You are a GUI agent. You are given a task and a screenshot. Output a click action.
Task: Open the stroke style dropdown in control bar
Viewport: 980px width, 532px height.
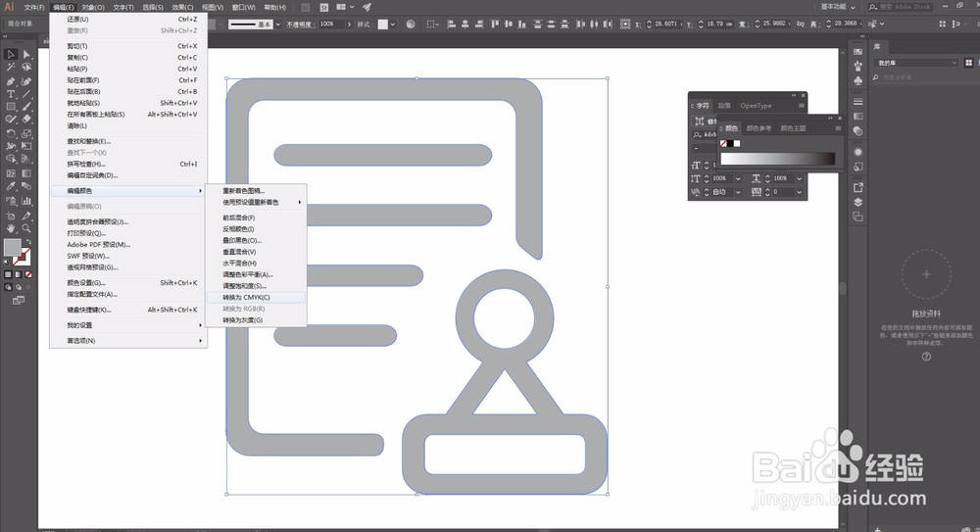[278, 24]
